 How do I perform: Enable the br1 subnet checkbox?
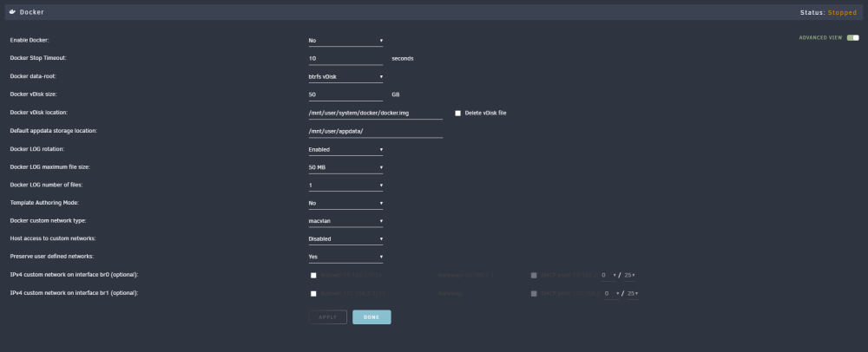[313, 293]
